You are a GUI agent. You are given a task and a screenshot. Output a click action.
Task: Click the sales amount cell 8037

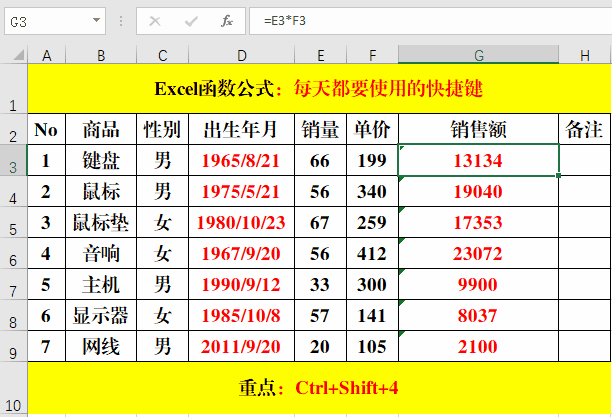pyautogui.click(x=479, y=315)
